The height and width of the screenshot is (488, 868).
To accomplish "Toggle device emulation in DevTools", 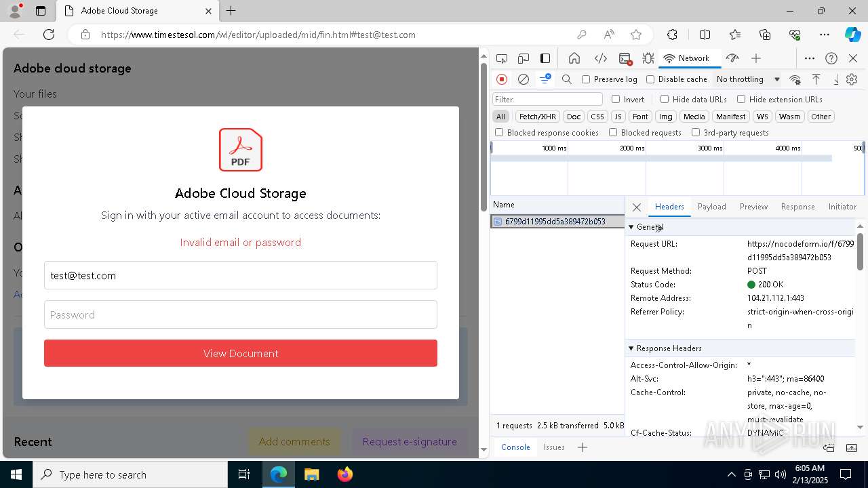I will pyautogui.click(x=524, y=58).
